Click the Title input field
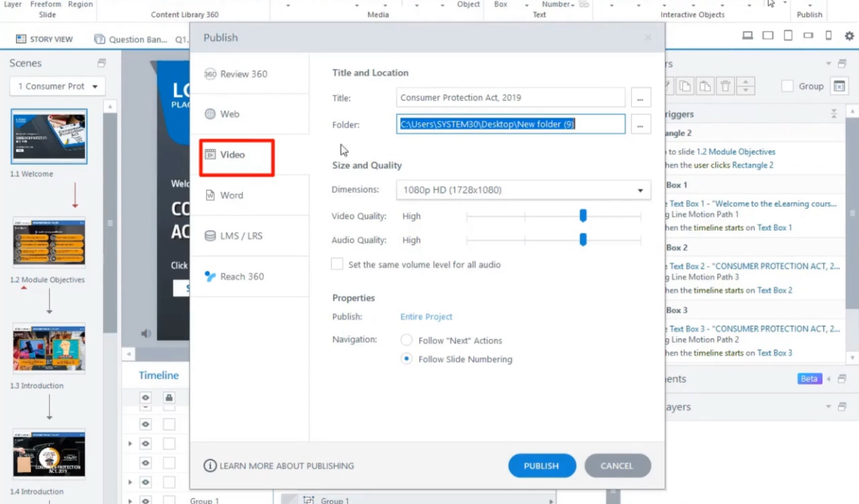The height and width of the screenshot is (504, 859). tap(510, 97)
